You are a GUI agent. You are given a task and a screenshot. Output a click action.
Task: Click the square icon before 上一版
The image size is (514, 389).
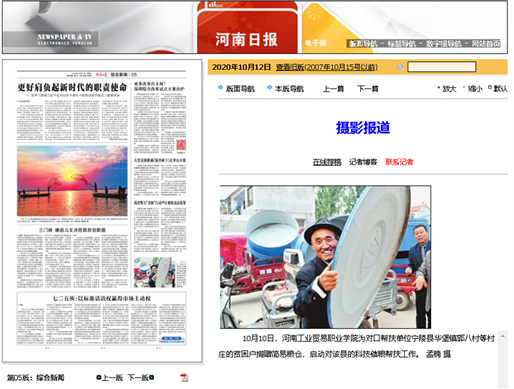click(x=99, y=377)
